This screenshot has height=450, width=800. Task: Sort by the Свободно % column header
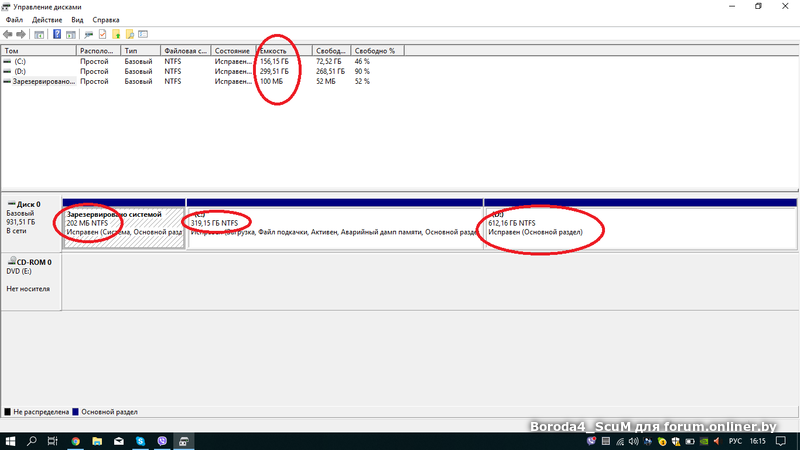[378, 51]
